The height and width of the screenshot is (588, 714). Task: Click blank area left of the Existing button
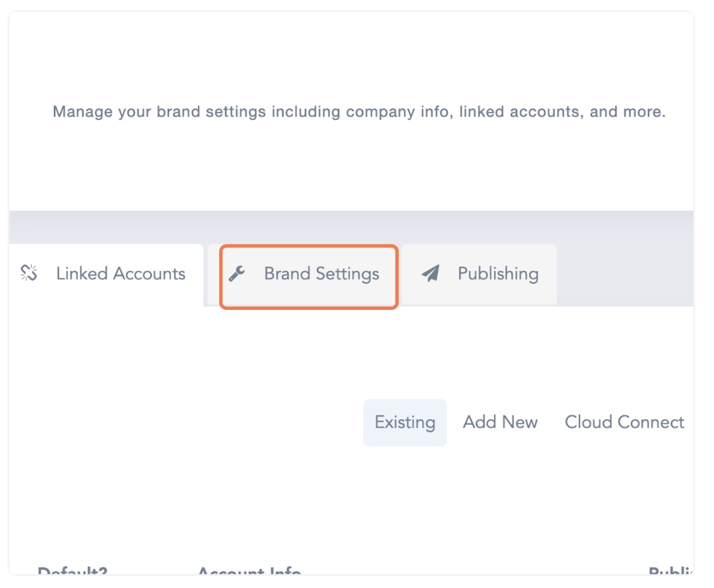point(191,422)
